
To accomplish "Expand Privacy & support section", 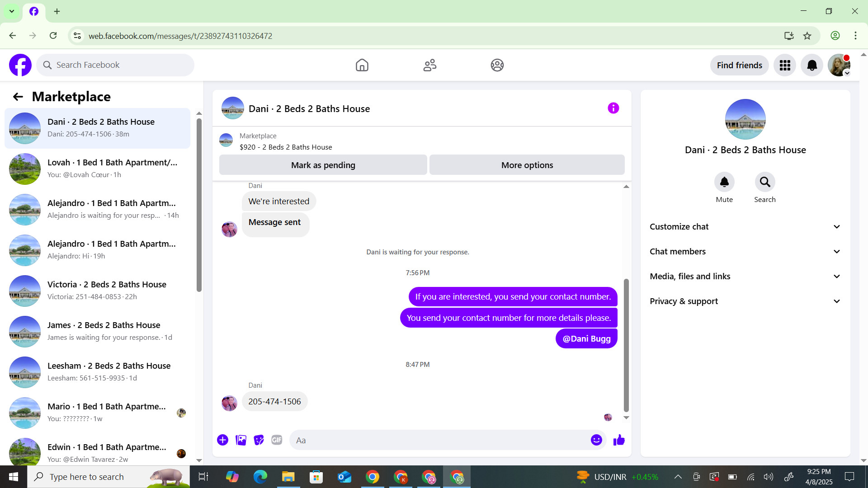I will pos(745,301).
